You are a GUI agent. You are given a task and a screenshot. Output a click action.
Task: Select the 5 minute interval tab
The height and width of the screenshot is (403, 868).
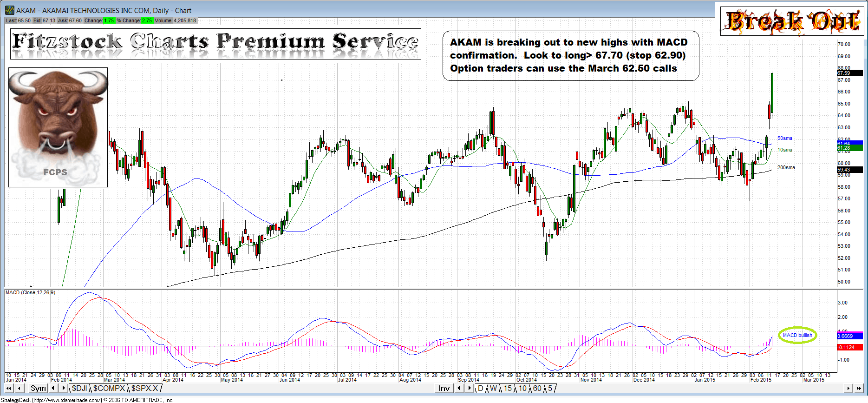550,388
